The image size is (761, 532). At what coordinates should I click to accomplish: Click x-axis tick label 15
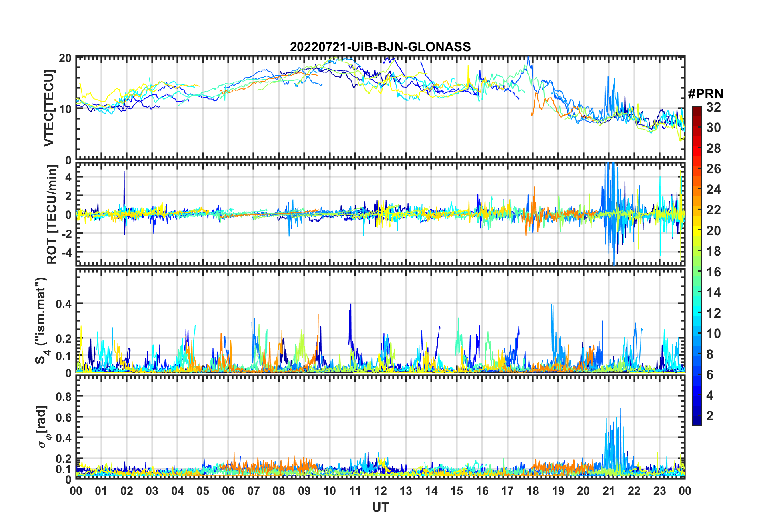tap(457, 491)
